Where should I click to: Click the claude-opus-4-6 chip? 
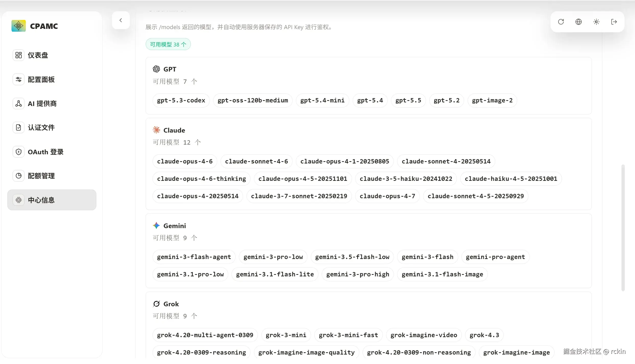[185, 161]
